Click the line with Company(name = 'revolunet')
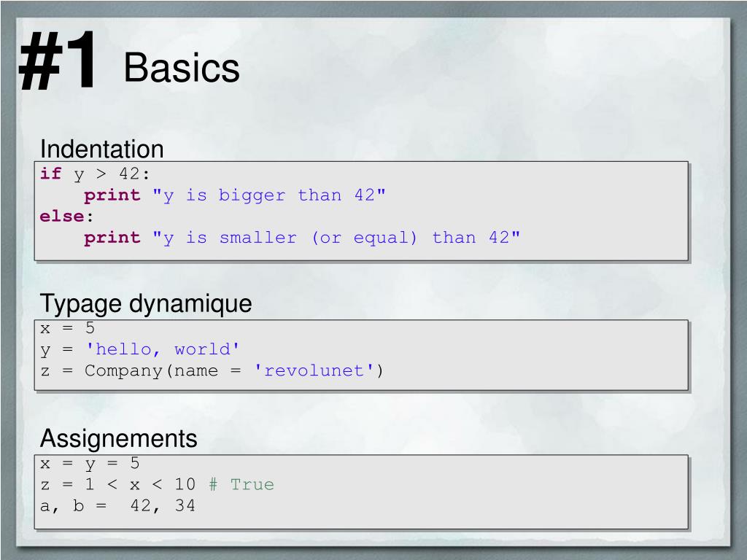Screen dimensions: 747x560 coord(212,371)
